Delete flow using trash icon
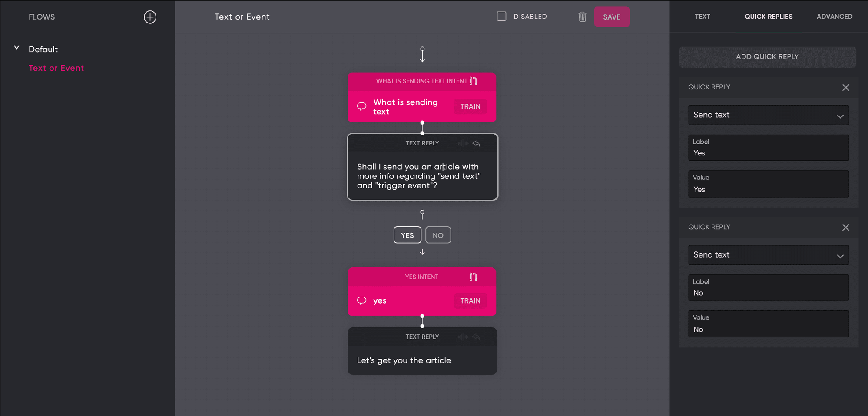This screenshot has height=416, width=868. pos(582,17)
